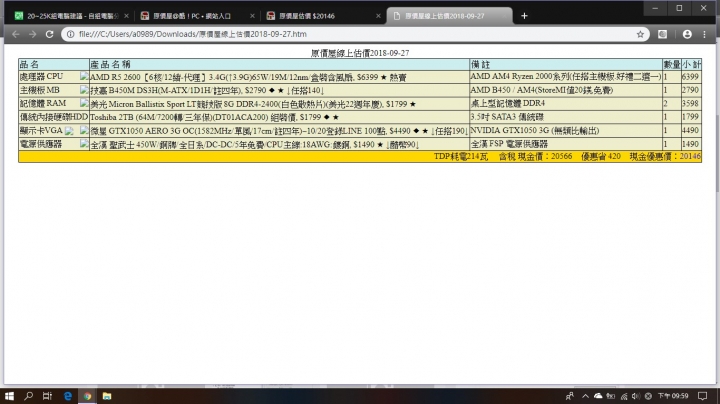Open the People icon in system tray

point(570,396)
